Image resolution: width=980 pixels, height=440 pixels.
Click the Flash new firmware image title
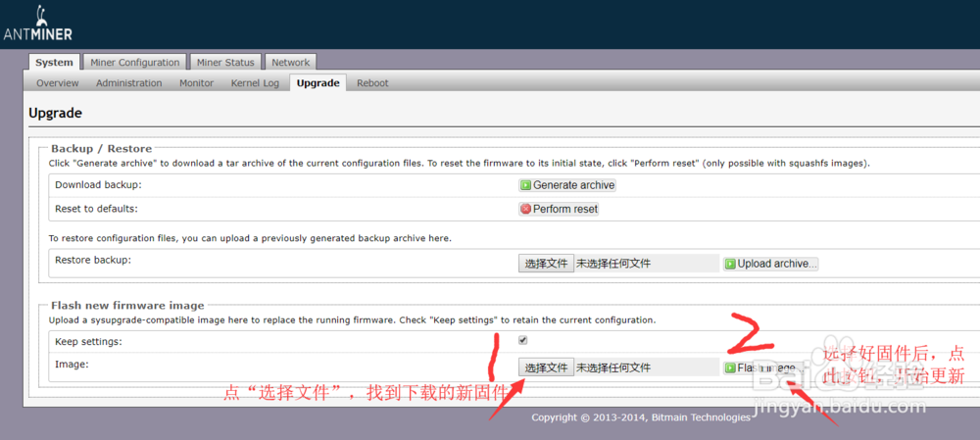click(127, 306)
